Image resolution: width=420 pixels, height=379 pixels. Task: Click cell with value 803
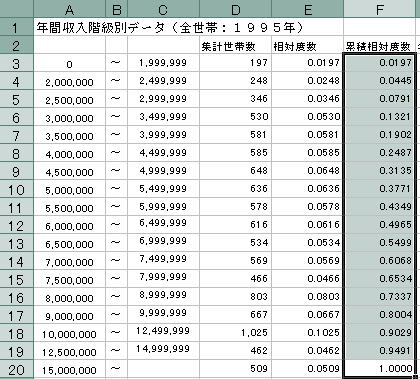[x=235, y=297]
